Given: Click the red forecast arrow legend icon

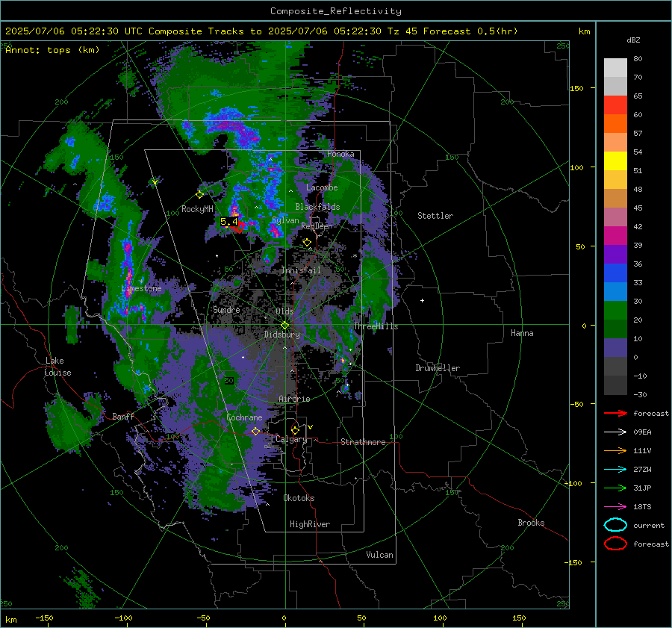Looking at the screenshot, I should (615, 413).
